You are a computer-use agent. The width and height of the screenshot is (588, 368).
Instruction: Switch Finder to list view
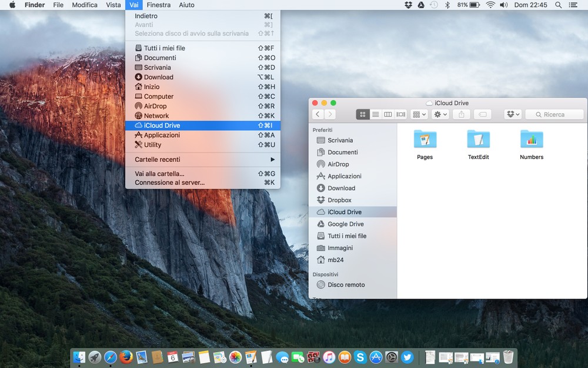click(375, 114)
